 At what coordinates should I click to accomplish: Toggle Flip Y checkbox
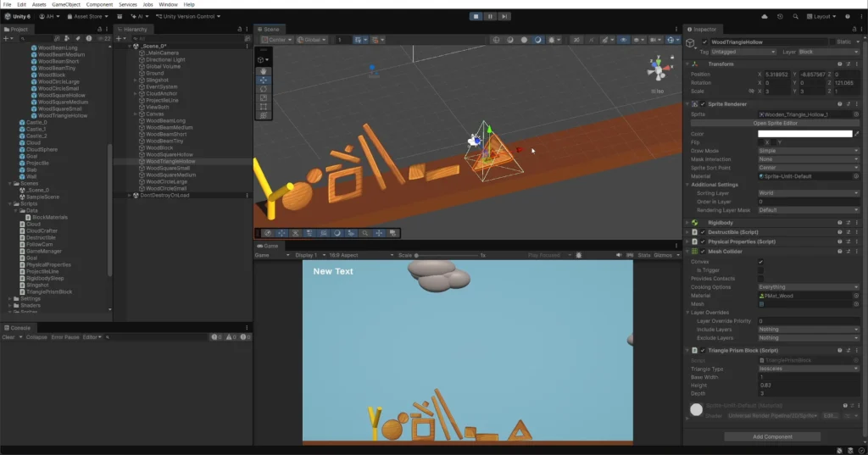[773, 142]
